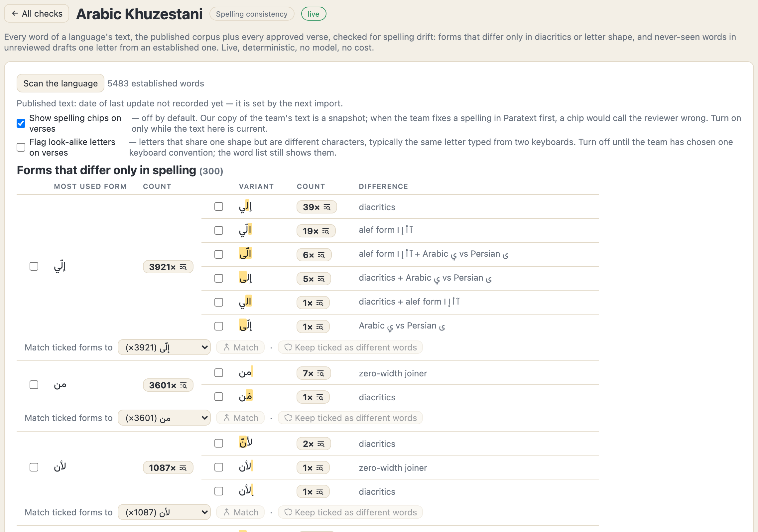Tick the 19x alef form variant checkbox
The image size is (758, 532).
[219, 230]
